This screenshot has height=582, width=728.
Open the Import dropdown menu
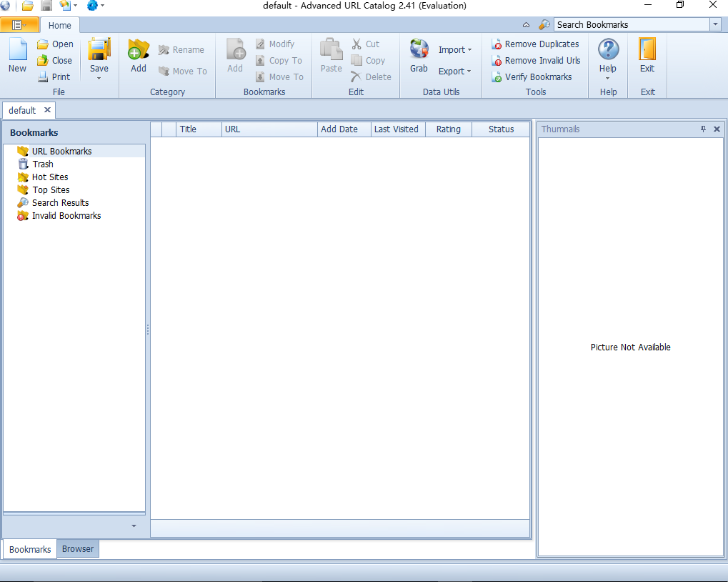(x=455, y=50)
